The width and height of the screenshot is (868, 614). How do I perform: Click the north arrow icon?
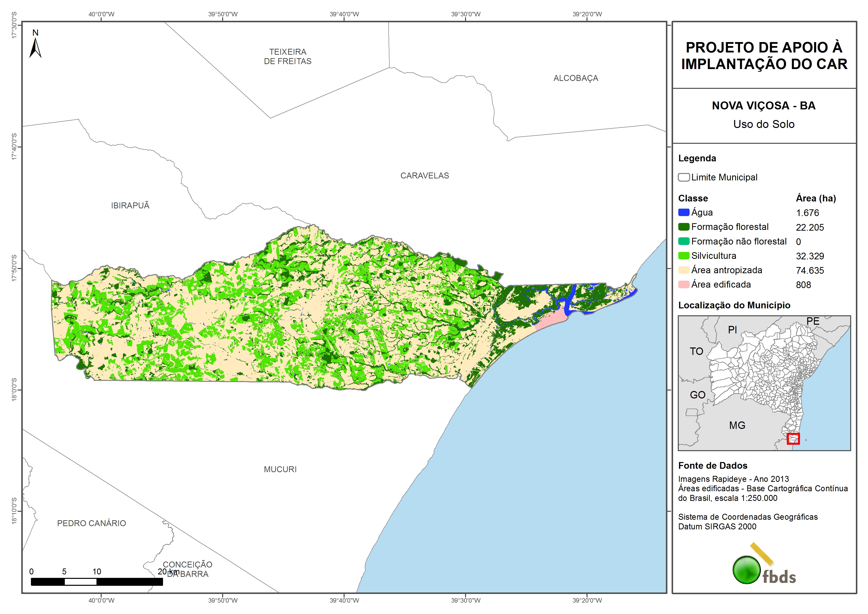pos(35,48)
